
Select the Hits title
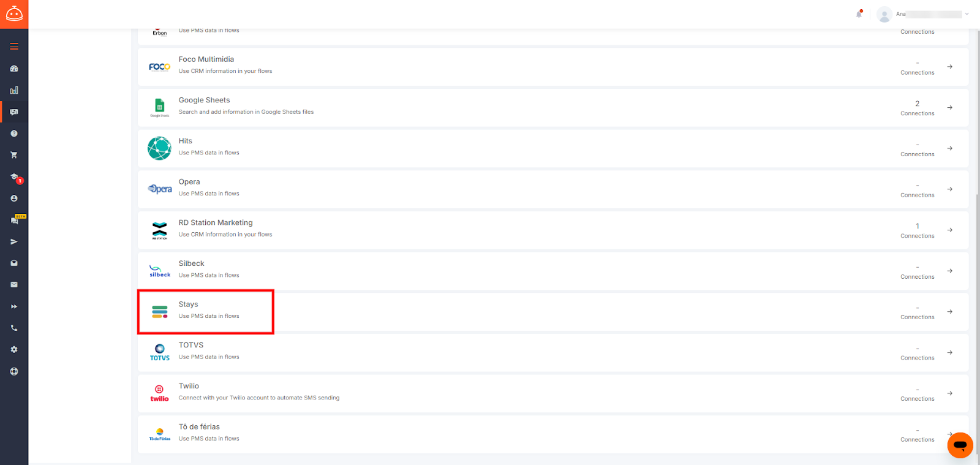[x=186, y=141]
